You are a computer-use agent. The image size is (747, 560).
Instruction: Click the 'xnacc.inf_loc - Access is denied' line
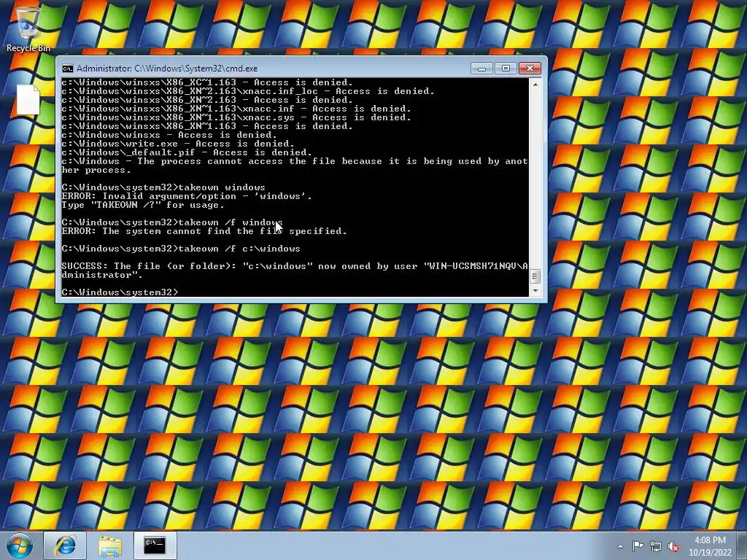click(248, 91)
